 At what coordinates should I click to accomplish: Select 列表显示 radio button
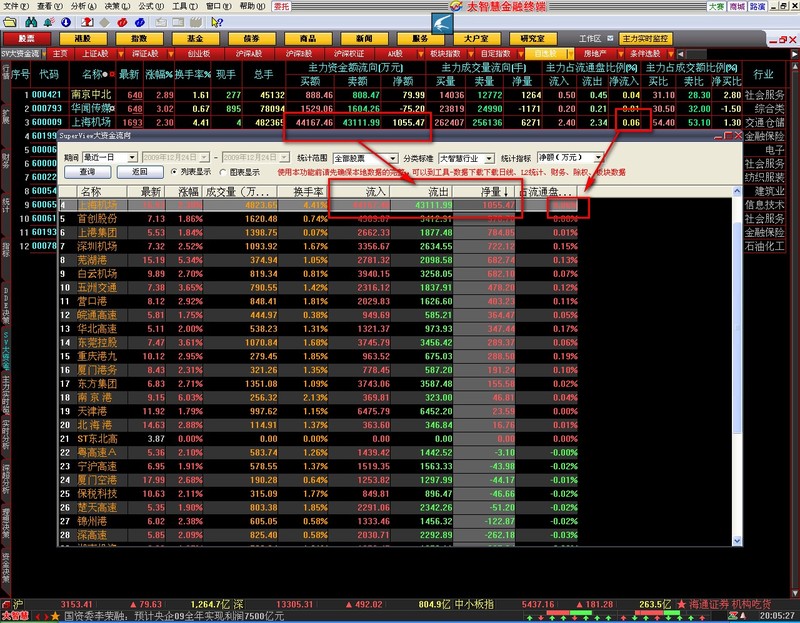point(174,172)
